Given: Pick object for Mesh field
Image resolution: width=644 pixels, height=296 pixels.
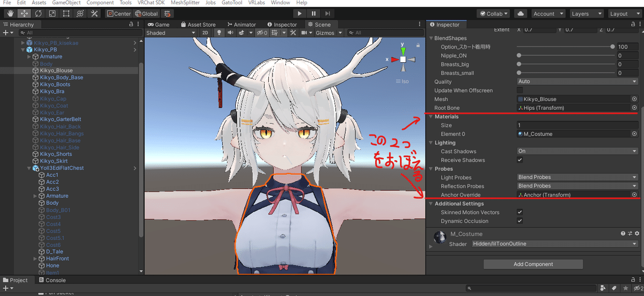Looking at the screenshot, I should pyautogui.click(x=634, y=99).
